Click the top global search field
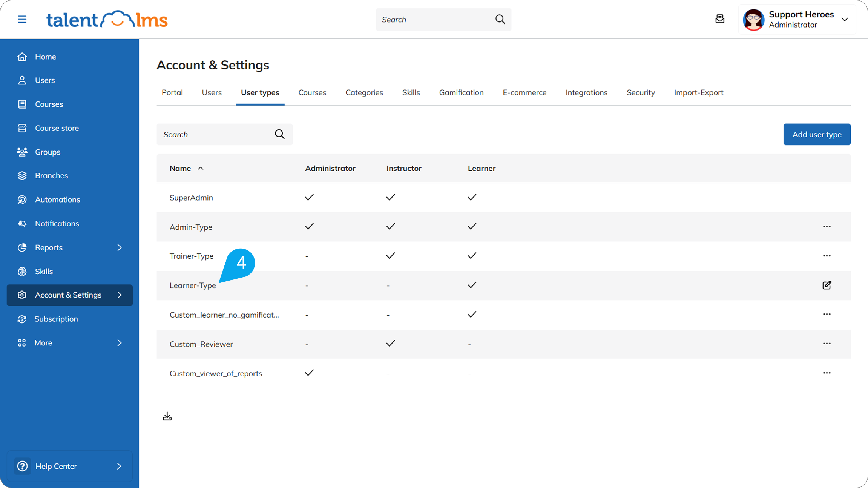 pos(443,20)
